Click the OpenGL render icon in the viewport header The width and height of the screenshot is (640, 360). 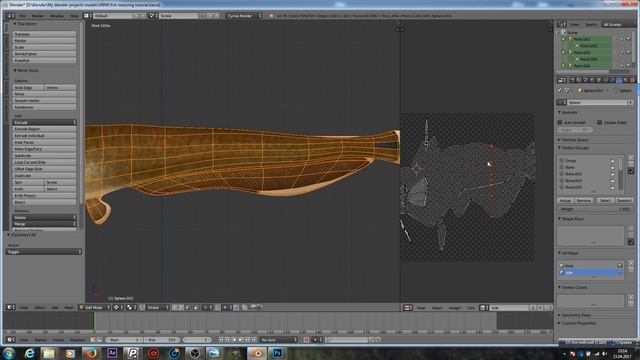pos(253,307)
